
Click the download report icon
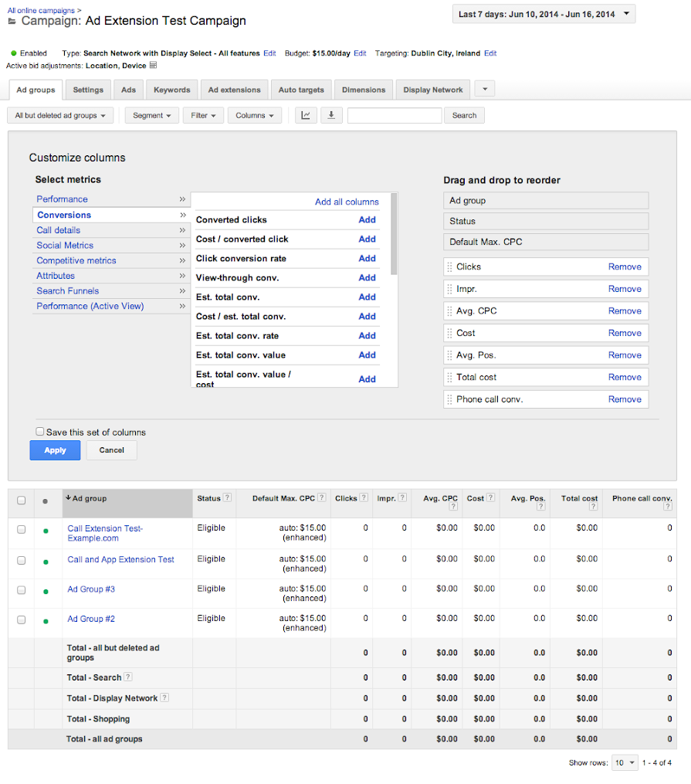pos(330,115)
